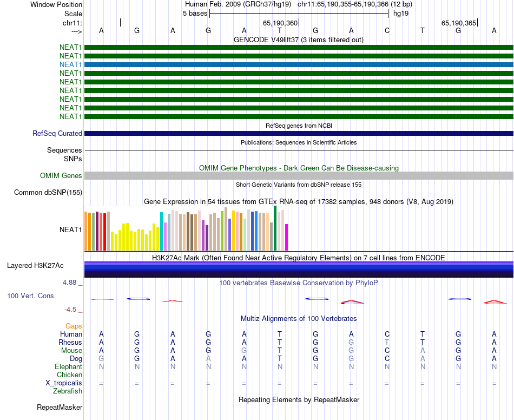Click Publications: Sequences in Scientific Articles title
This screenshot has width=514, height=420.
[299, 142]
